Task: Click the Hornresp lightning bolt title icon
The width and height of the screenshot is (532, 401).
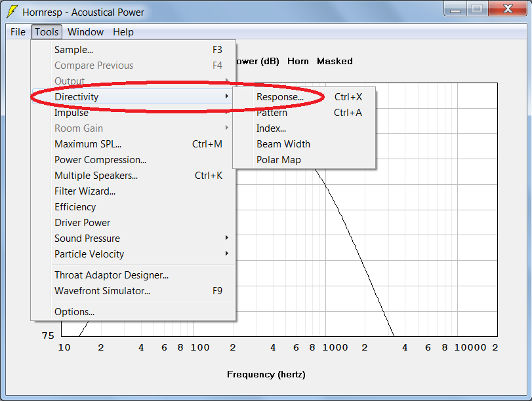Action: [12, 12]
